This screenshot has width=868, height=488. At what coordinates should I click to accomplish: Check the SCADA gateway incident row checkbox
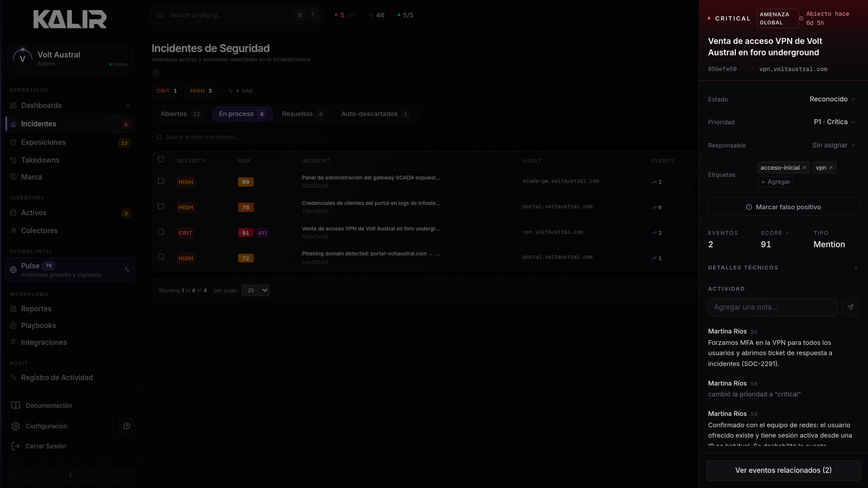161,181
